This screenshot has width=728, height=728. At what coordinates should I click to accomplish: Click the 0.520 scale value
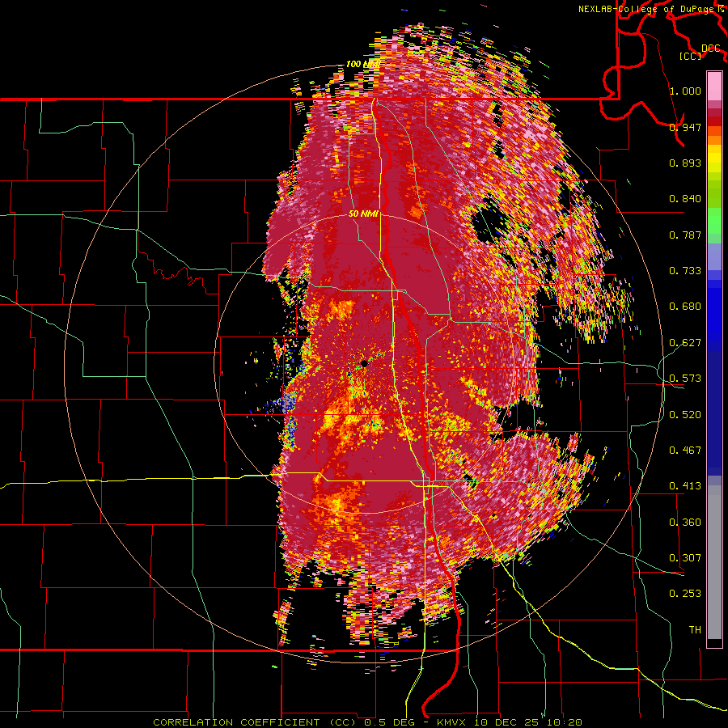[x=685, y=415]
